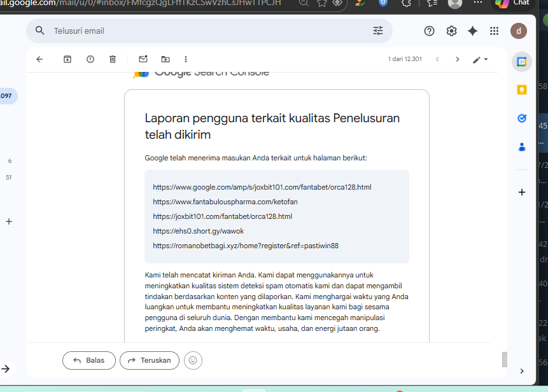Open the joxbit101 AMP google.com link
Screen dimensions: 548x392
click(262, 187)
